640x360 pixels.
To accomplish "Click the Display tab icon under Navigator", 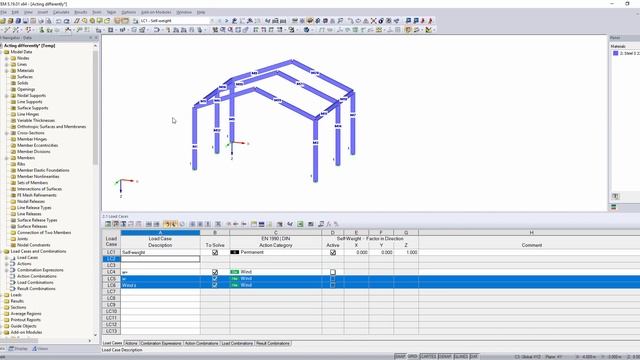I will [x=11, y=349].
